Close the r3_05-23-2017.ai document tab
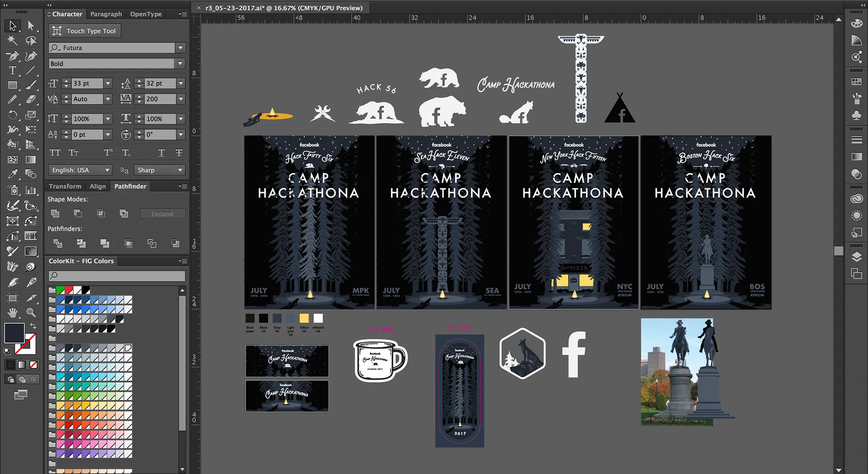The image size is (868, 474). click(199, 8)
